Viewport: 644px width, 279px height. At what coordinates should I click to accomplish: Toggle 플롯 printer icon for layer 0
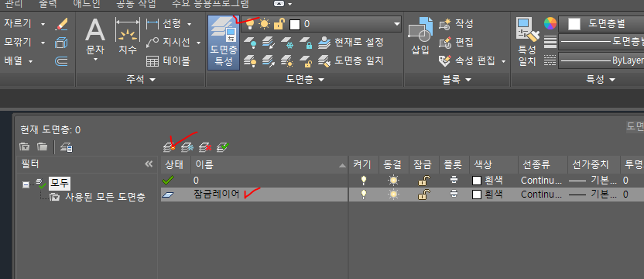pyautogui.click(x=454, y=181)
